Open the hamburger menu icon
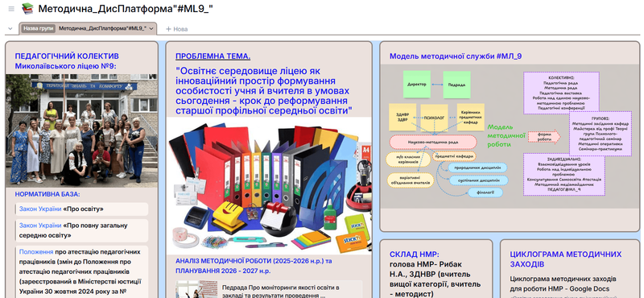This screenshot has width=644, height=298. click(11, 9)
